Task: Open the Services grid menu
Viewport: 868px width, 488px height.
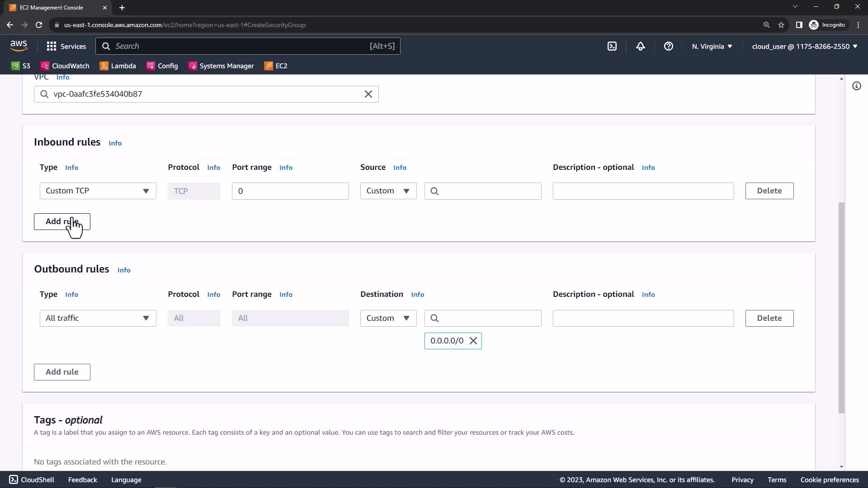Action: 66,46
